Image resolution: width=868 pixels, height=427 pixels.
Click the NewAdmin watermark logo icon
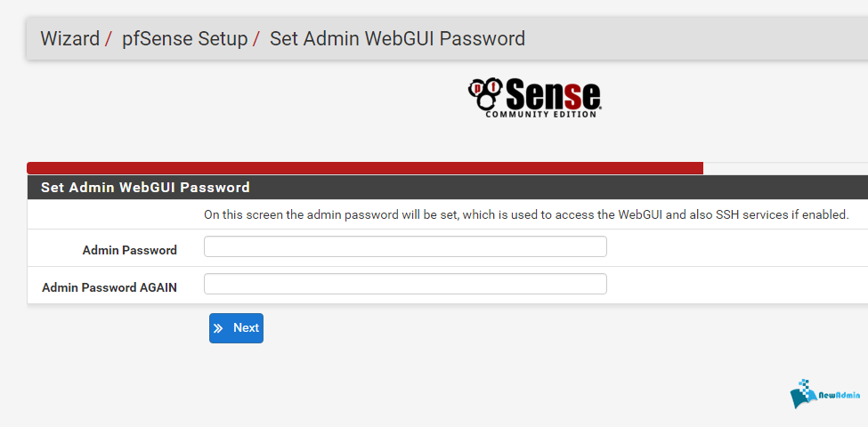click(x=802, y=392)
